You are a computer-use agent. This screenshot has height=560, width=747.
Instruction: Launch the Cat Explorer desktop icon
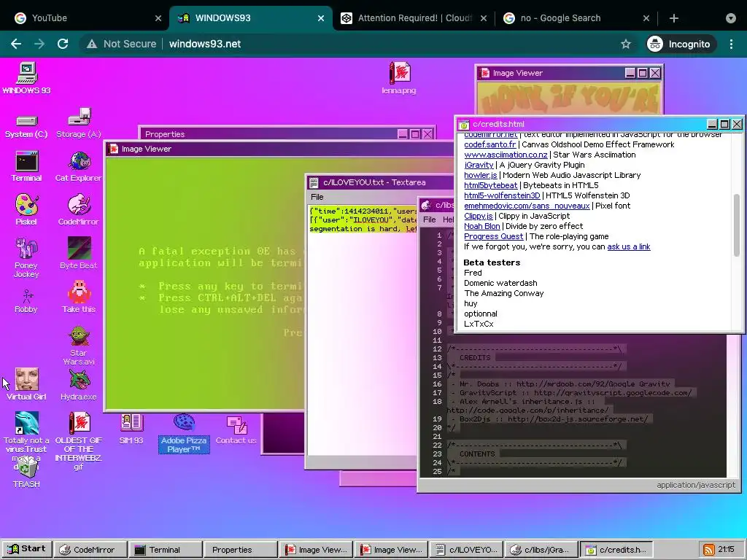tap(79, 166)
